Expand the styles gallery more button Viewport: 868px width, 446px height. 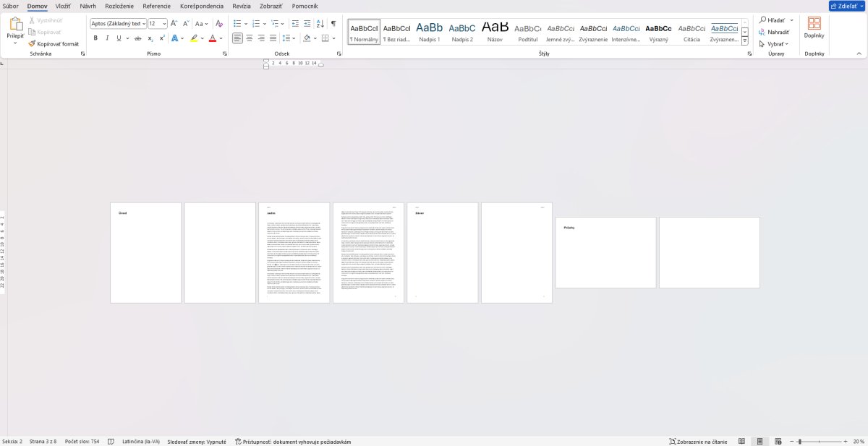(745, 41)
